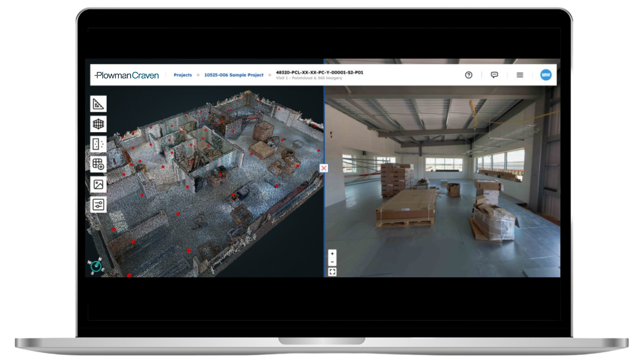Go to the Projects breadcrumb link
This screenshot has width=644, height=362.
183,75
